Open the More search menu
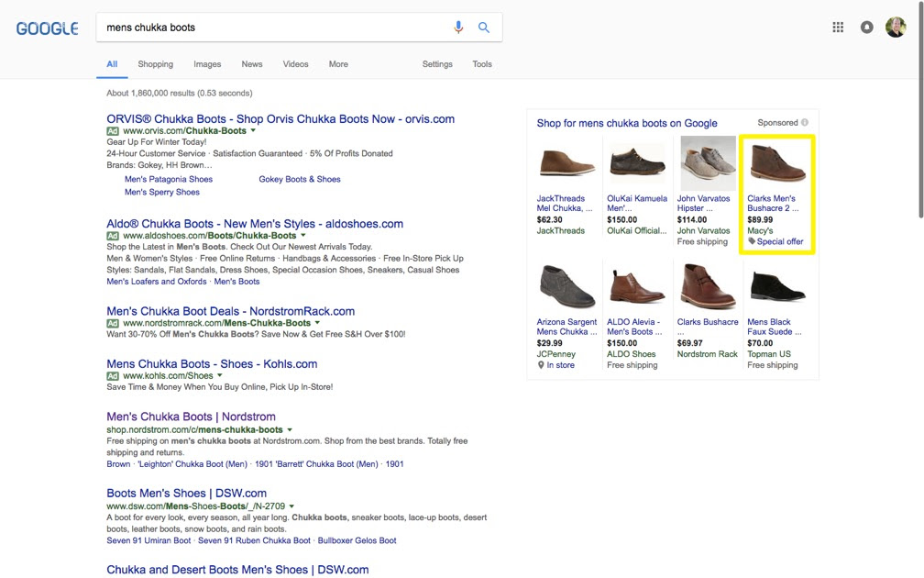Image resolution: width=924 pixels, height=578 pixels. tap(338, 64)
